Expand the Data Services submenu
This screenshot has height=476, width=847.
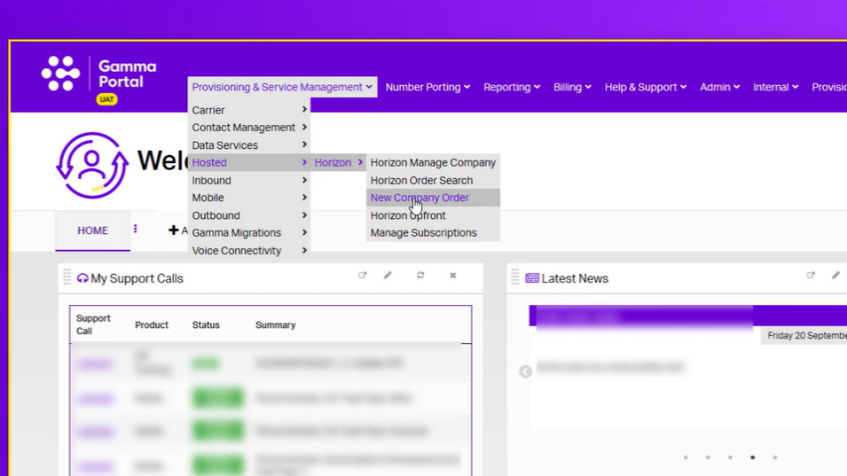click(249, 145)
